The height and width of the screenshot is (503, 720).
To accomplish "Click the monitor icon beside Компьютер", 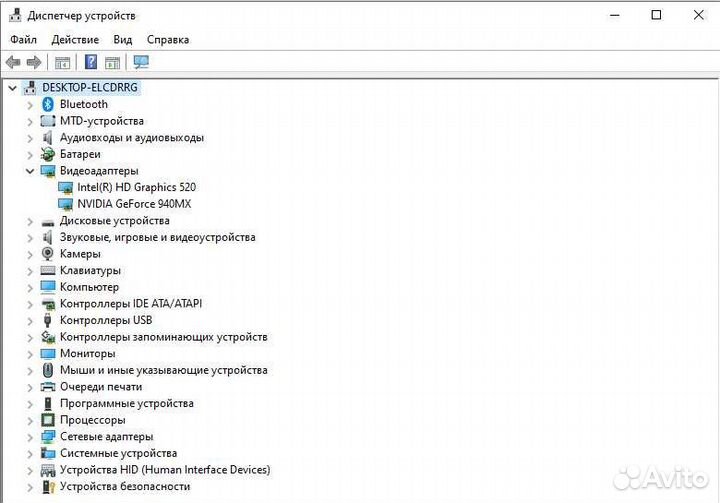I will (48, 287).
